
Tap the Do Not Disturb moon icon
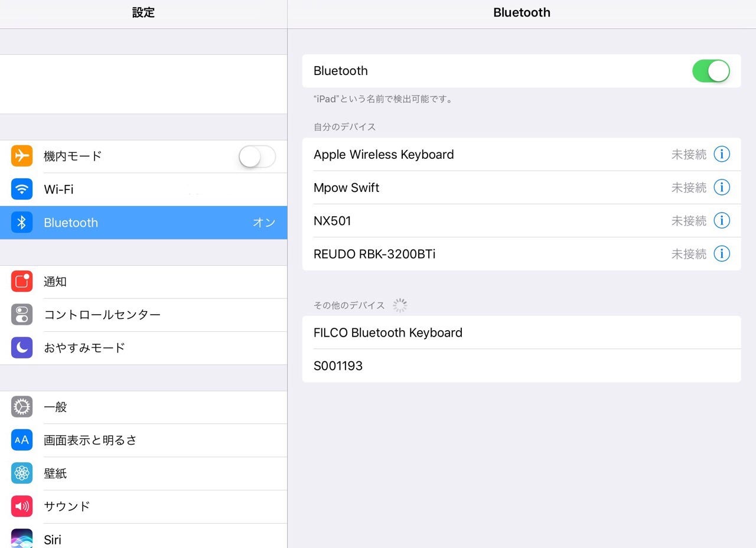point(22,348)
